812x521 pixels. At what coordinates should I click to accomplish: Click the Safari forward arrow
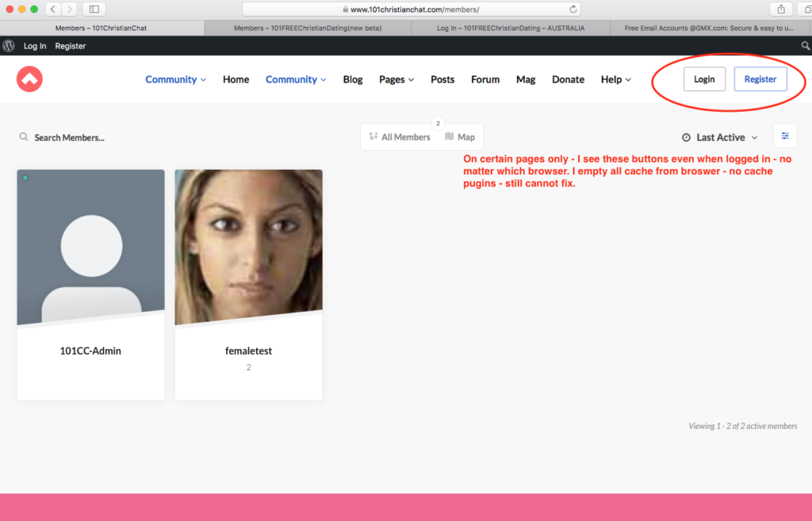point(70,10)
